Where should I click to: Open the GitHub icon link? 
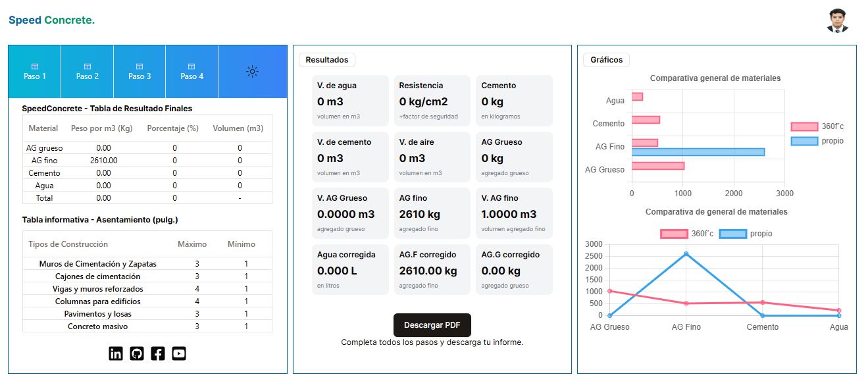pyautogui.click(x=137, y=353)
